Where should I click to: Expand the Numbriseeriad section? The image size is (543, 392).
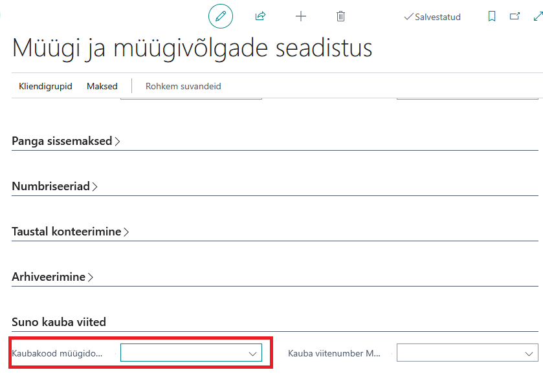click(55, 186)
